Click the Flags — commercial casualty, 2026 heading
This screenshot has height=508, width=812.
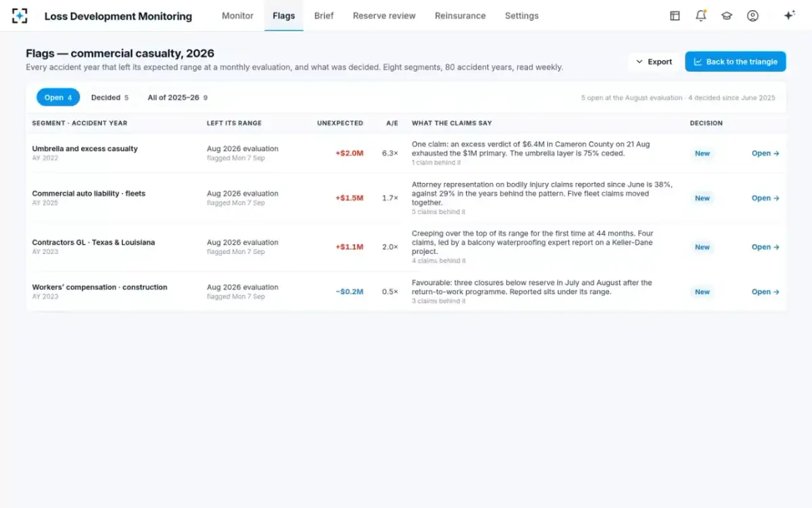click(120, 54)
